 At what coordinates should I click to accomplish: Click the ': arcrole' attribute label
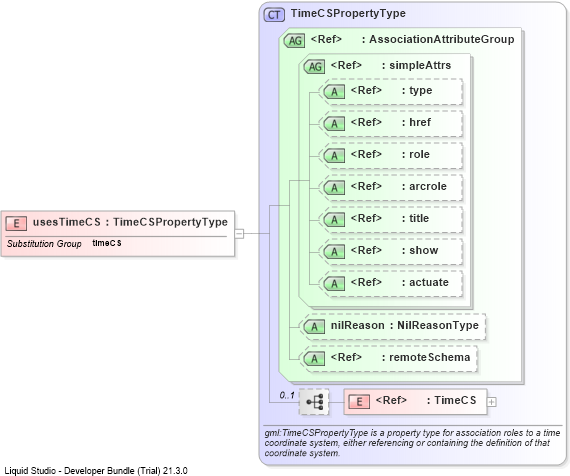[x=424, y=186]
